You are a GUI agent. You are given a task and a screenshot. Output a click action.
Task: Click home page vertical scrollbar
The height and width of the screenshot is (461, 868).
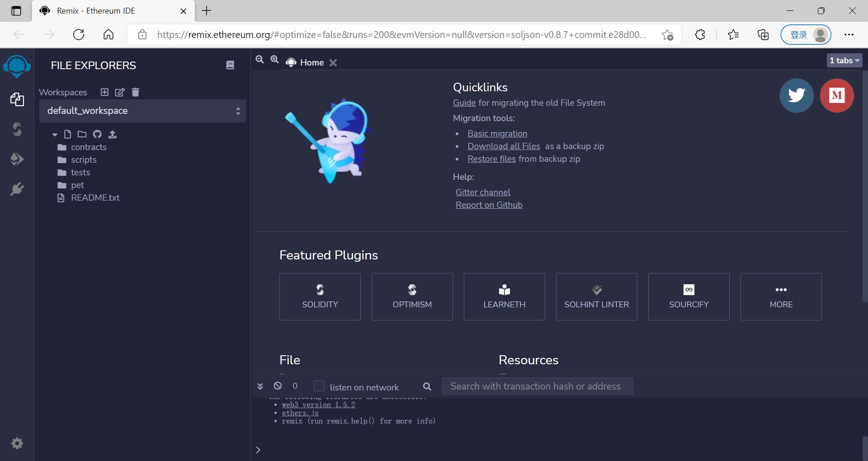coord(865,186)
